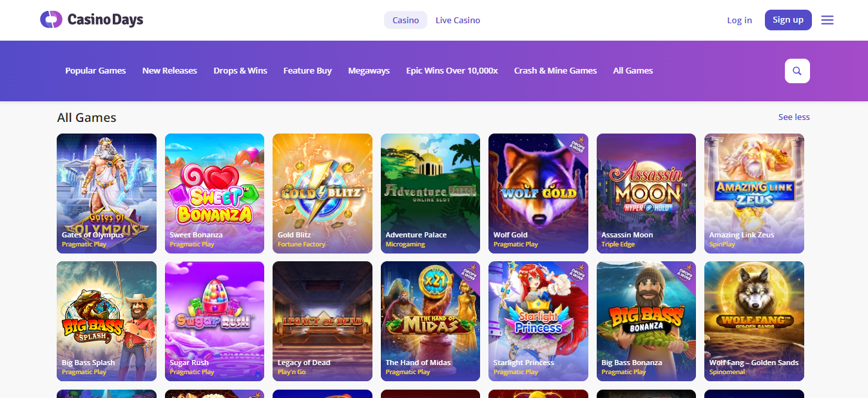Image resolution: width=868 pixels, height=398 pixels.
Task: Click the Log in link
Action: pos(739,20)
